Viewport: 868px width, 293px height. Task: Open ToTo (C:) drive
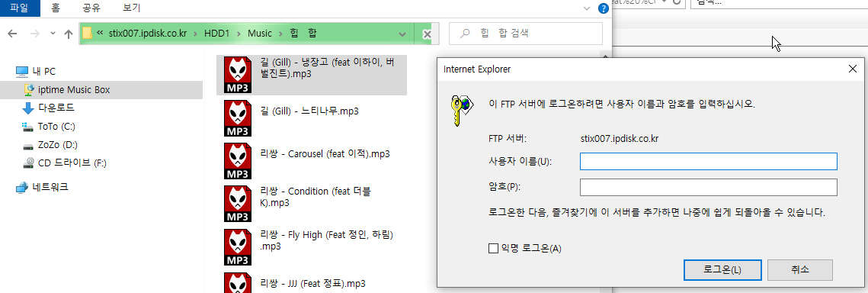point(56,127)
